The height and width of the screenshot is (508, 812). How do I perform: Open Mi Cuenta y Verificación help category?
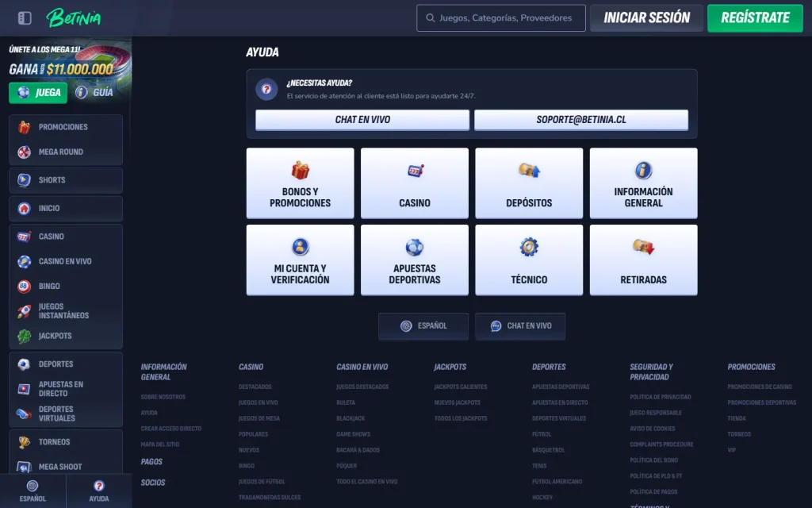click(x=301, y=260)
